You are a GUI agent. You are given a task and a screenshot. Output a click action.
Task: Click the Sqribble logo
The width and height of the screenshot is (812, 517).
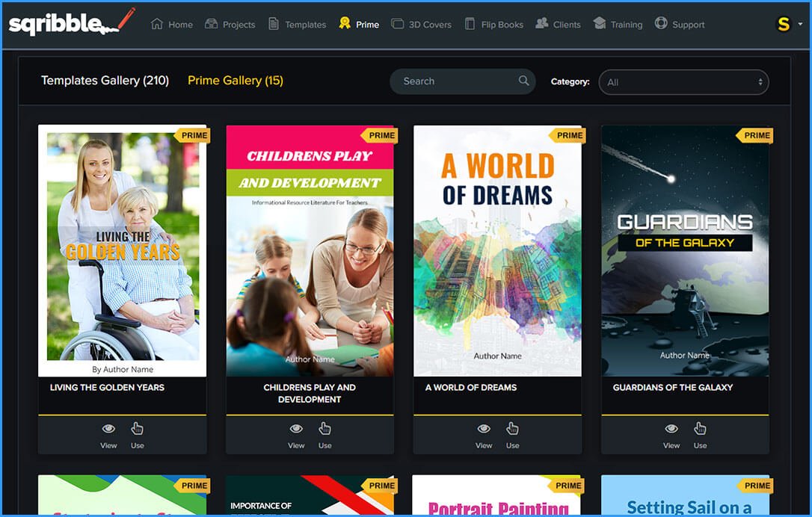[x=72, y=22]
